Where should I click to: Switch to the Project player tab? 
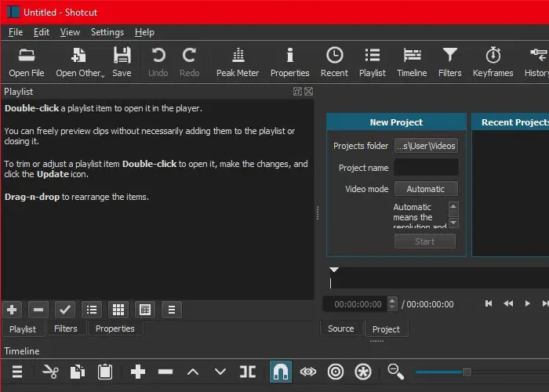(x=386, y=329)
